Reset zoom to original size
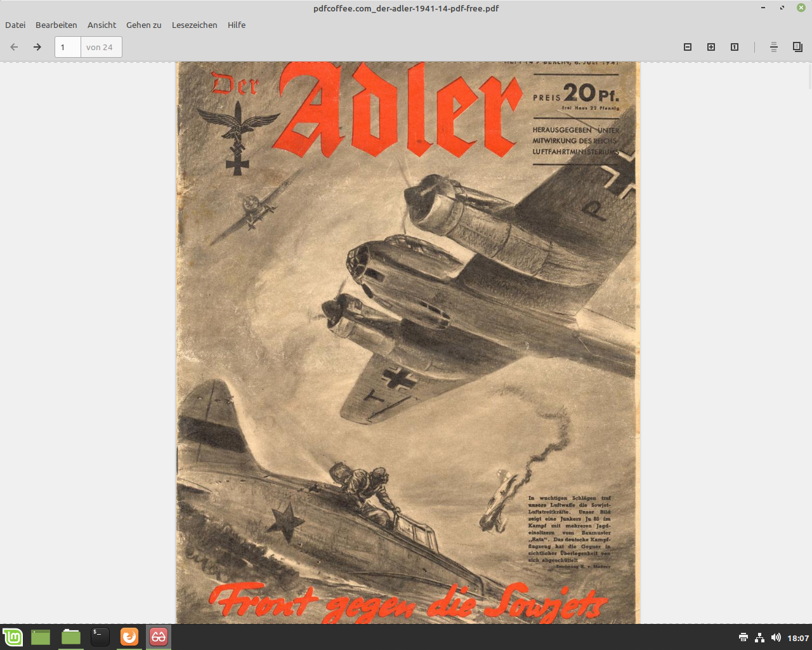The width and height of the screenshot is (812, 650). pos(735,47)
